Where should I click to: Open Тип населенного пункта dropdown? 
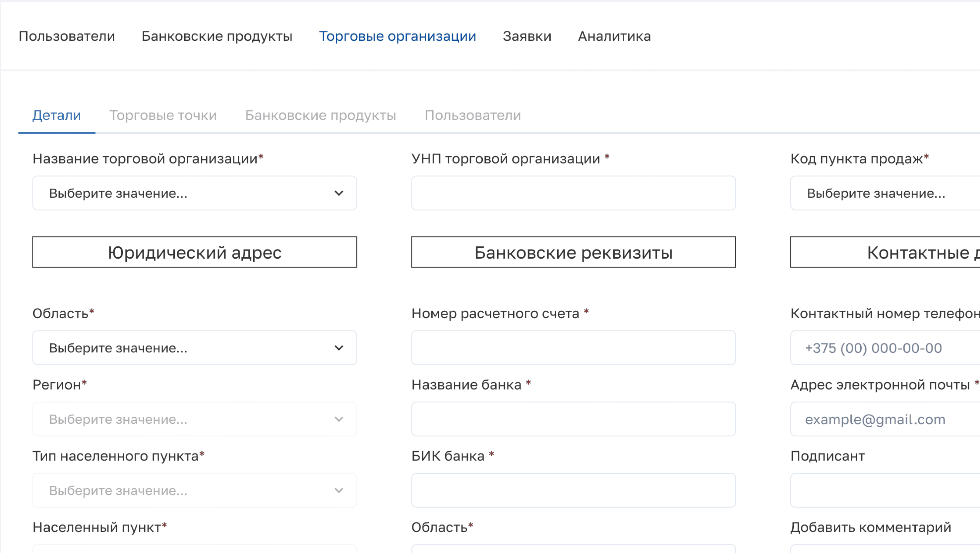point(194,490)
